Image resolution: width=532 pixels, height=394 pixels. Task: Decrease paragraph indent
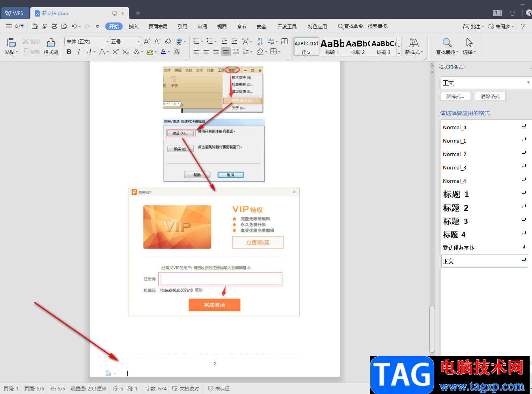click(x=224, y=41)
